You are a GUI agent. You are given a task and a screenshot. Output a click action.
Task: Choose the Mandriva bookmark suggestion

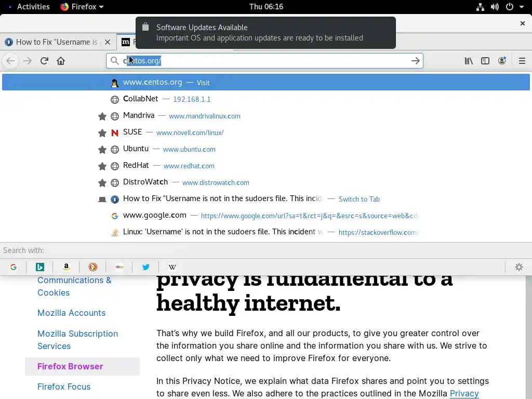(265, 116)
